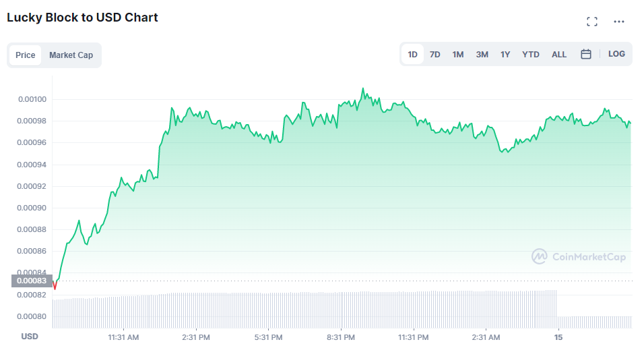Screen dimensions: 644x344
Task: Show year-to-date YTD range
Action: point(531,54)
